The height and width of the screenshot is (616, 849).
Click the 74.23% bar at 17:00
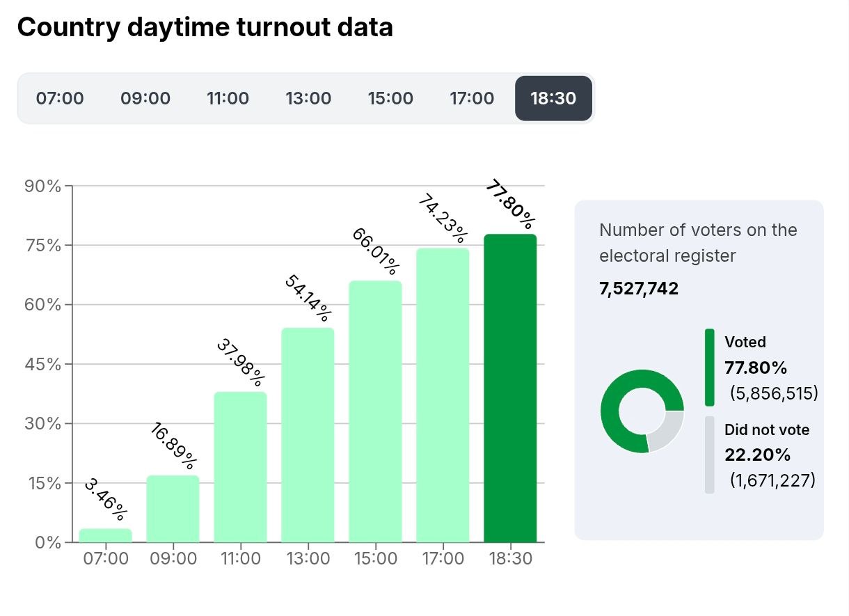443,395
